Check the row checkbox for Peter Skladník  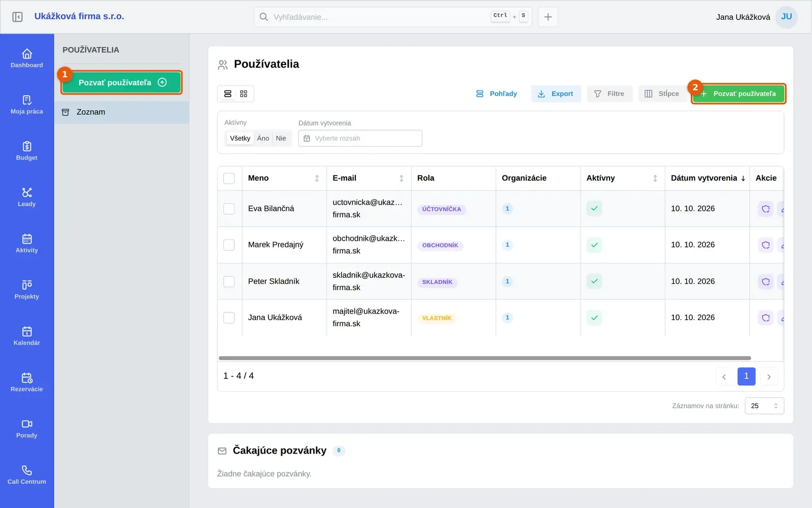pos(229,281)
